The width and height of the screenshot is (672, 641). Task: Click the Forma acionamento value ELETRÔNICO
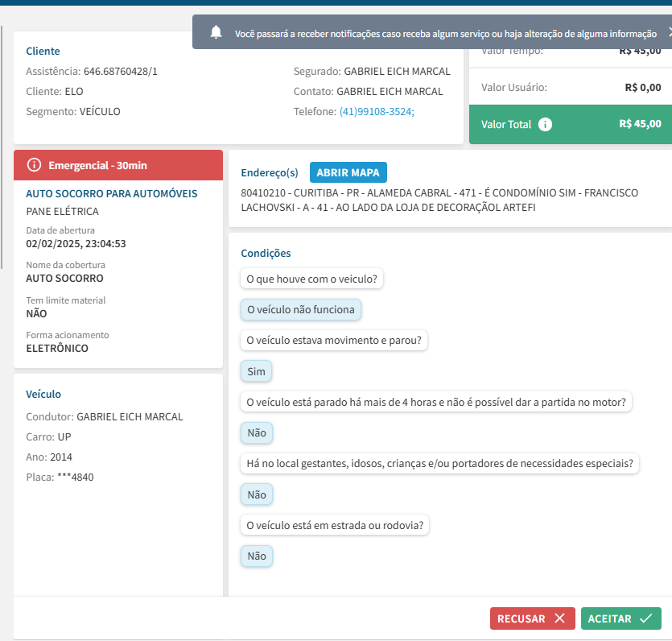(x=57, y=348)
